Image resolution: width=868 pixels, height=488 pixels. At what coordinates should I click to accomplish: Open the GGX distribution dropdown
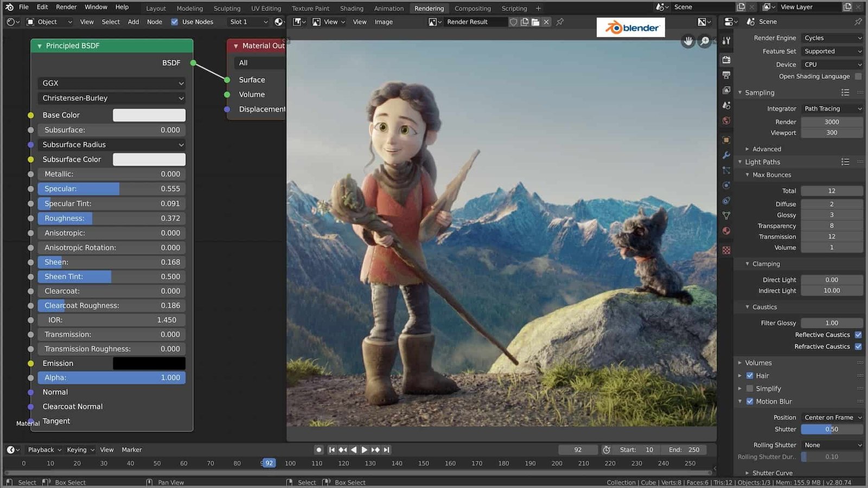[x=112, y=84]
